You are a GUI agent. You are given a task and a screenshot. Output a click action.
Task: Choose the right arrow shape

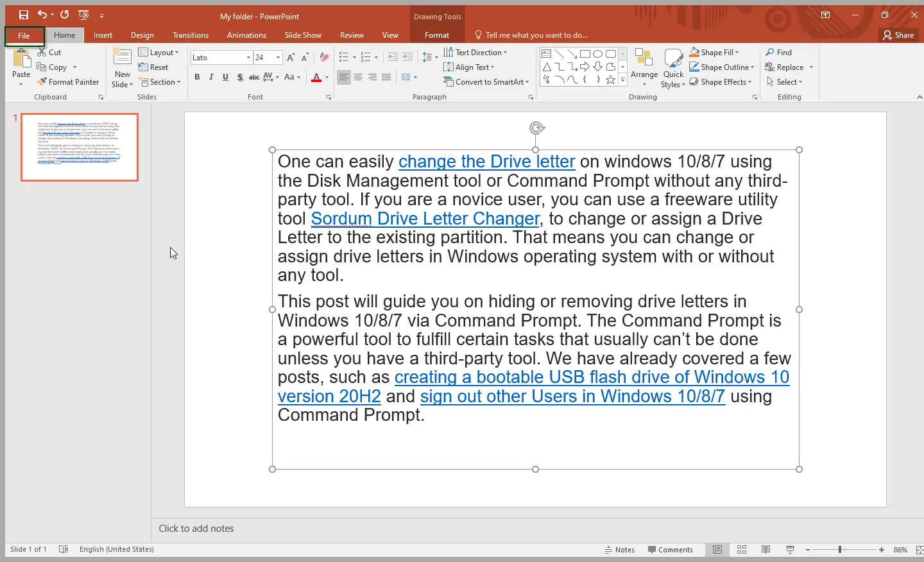point(585,67)
